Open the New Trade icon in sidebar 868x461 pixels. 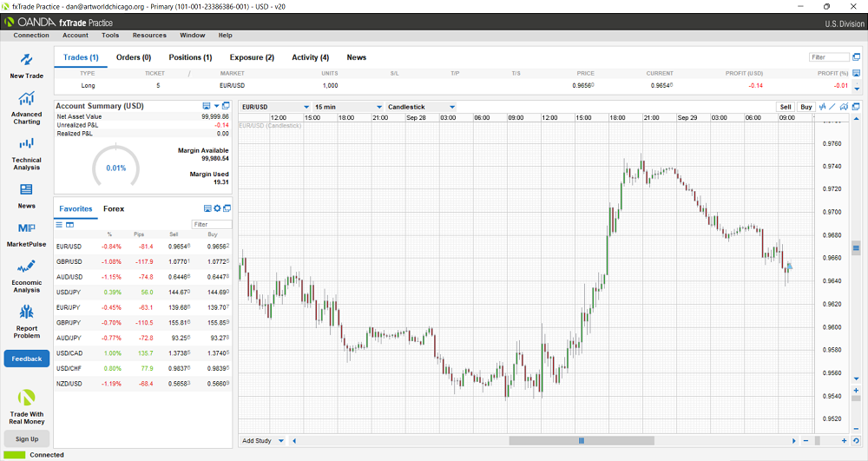tap(27, 60)
